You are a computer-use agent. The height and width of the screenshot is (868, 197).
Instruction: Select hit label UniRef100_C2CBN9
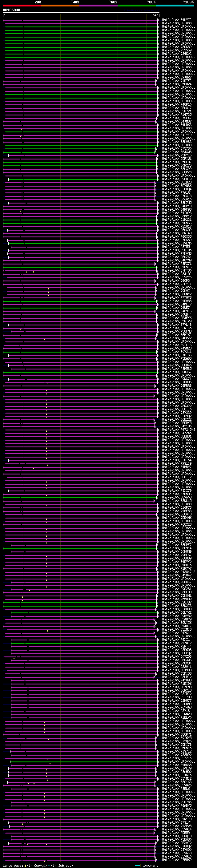177,704
